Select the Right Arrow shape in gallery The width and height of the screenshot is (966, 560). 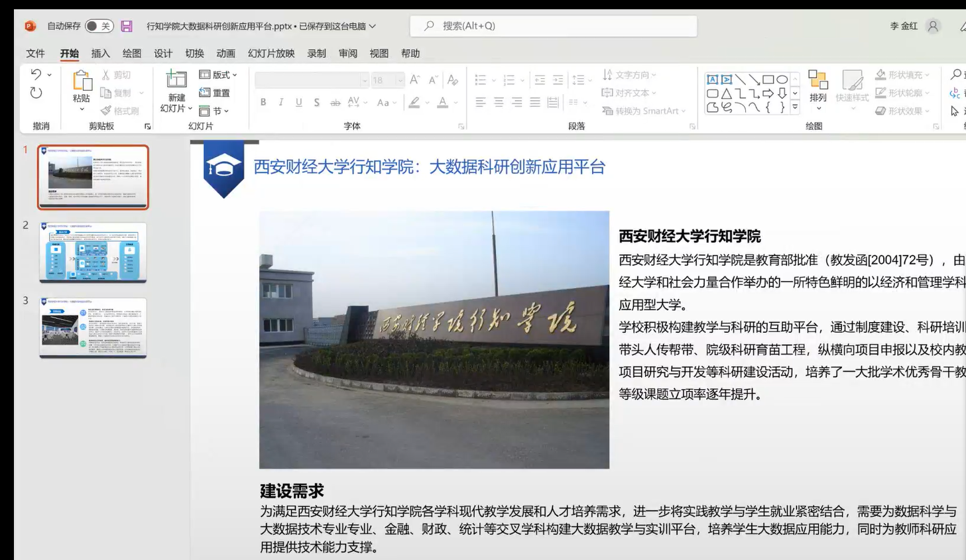pos(768,93)
